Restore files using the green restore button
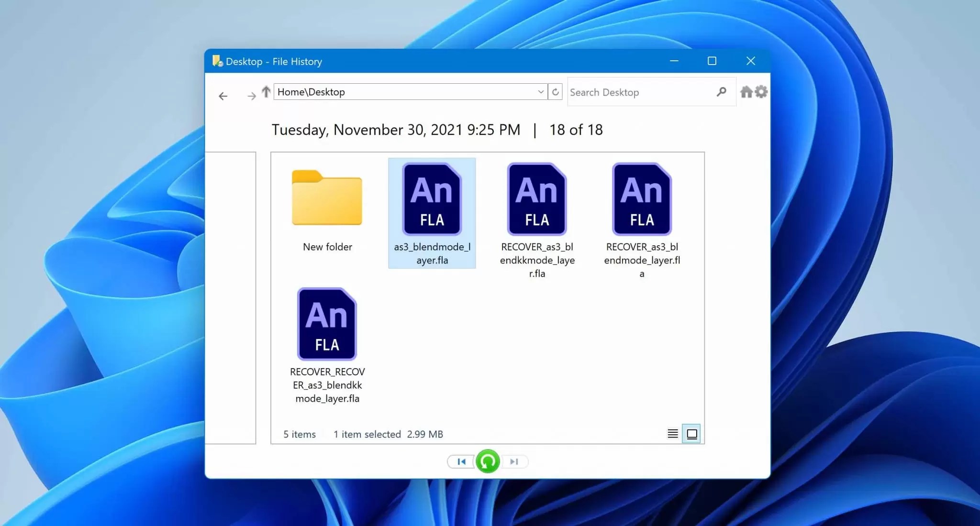980x526 pixels. click(488, 461)
